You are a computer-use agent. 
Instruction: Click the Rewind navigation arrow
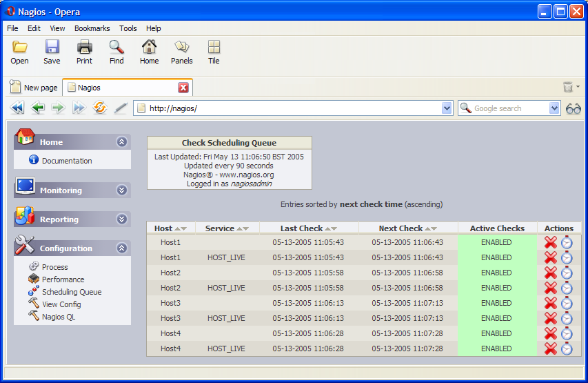(x=17, y=108)
